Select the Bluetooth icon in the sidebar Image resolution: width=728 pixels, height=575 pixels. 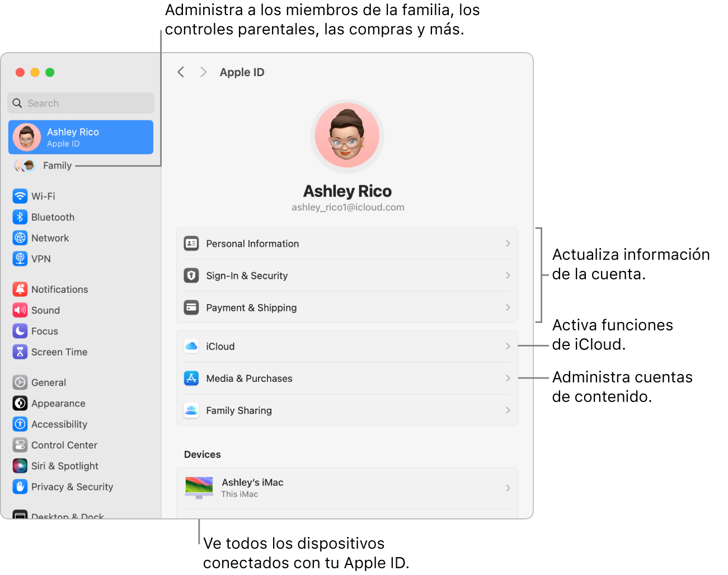[20, 217]
